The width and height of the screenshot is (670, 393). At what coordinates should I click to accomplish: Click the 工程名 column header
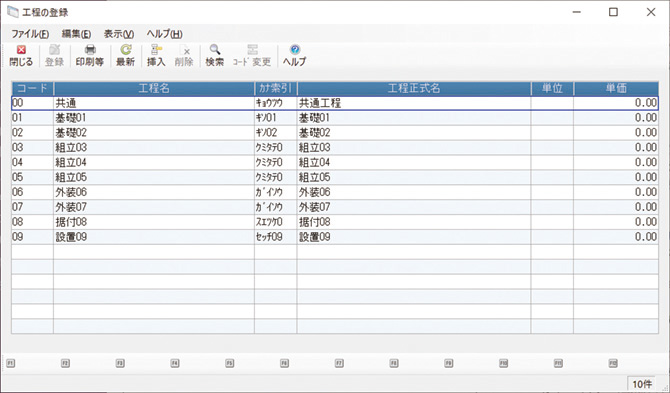(154, 88)
